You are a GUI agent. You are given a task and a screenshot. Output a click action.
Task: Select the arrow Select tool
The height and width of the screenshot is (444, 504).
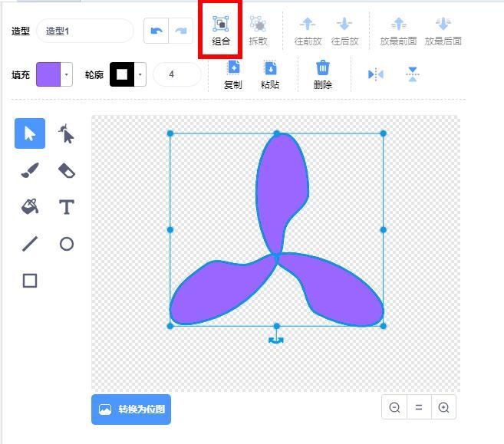tap(30, 133)
